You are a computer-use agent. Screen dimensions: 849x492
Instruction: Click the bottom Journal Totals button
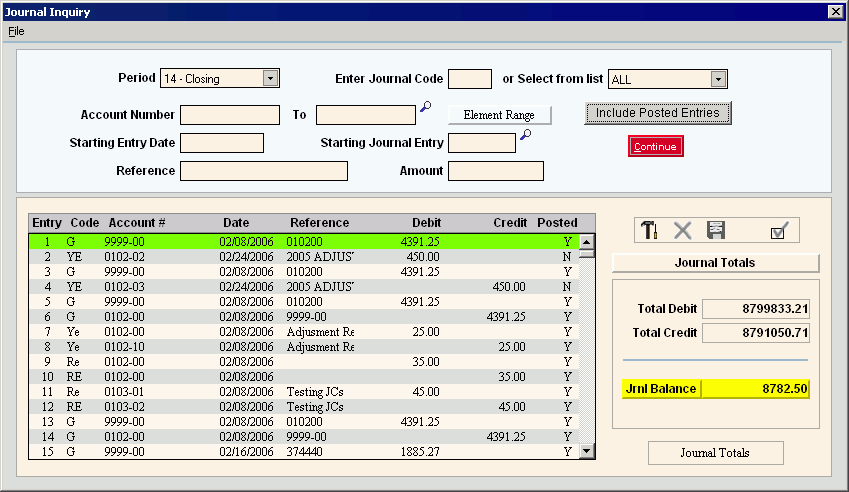click(715, 453)
